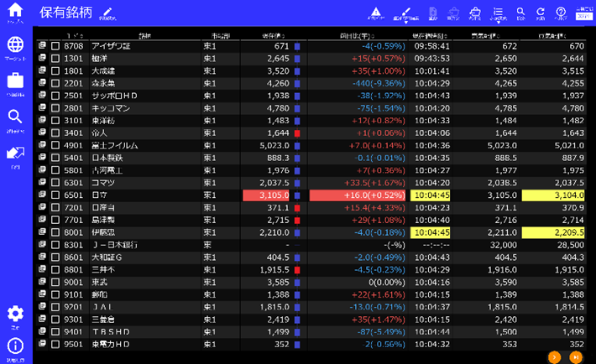Sort by the current price column header
This screenshot has width=596, height=364.
click(273, 36)
